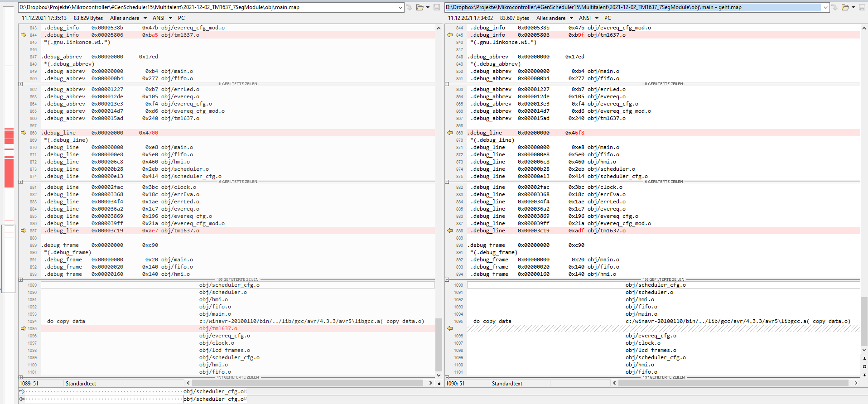This screenshot has height=404, width=868.
Task: Open left browse folder dropdown arrow
Action: [x=428, y=7]
